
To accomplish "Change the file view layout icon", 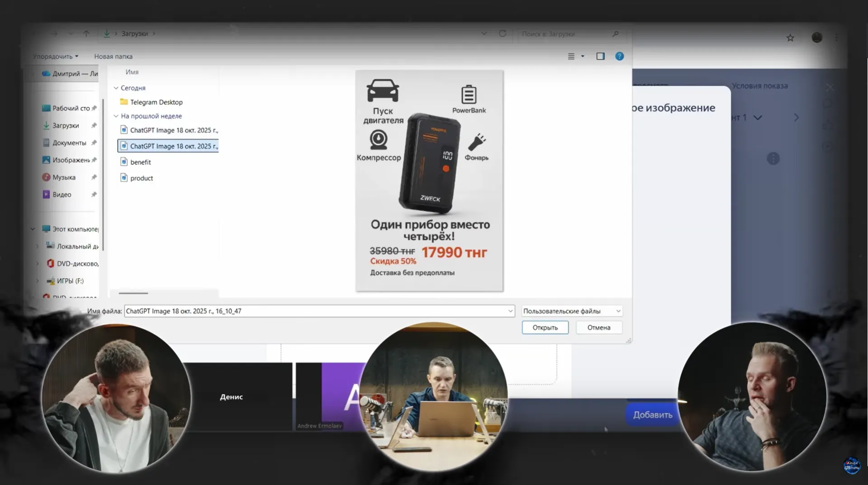I will pos(571,56).
